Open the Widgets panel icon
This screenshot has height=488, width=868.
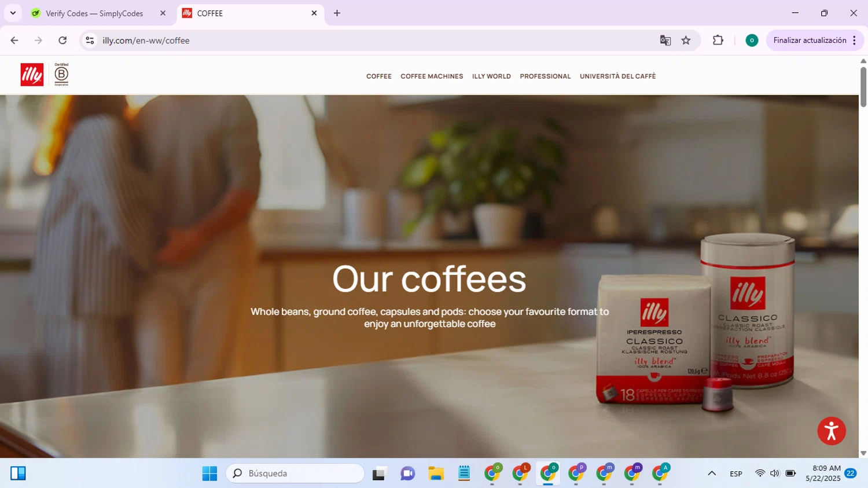18,474
